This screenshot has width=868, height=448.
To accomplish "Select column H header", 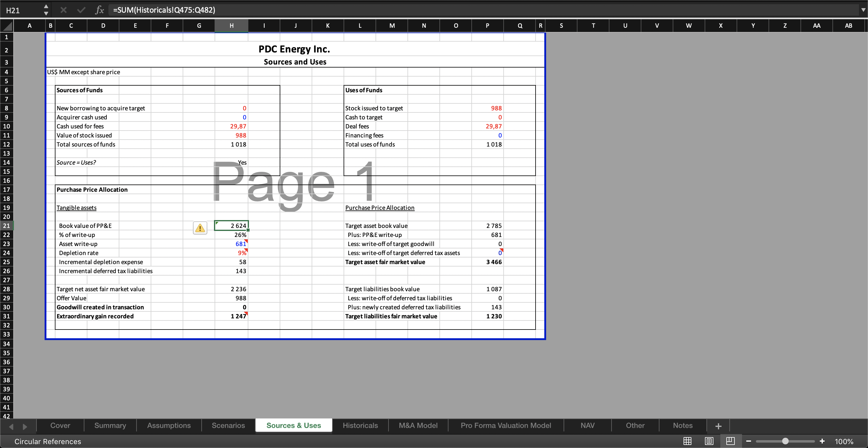I will 231,26.
